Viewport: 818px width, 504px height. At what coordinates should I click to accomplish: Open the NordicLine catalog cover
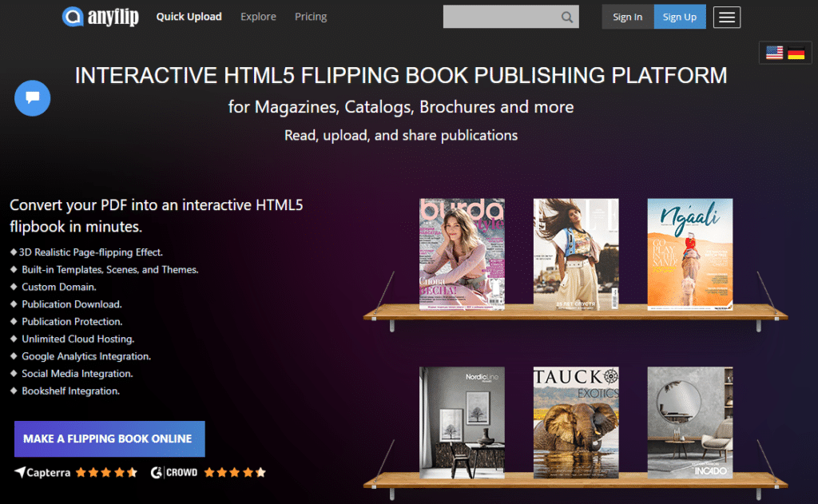coord(463,423)
